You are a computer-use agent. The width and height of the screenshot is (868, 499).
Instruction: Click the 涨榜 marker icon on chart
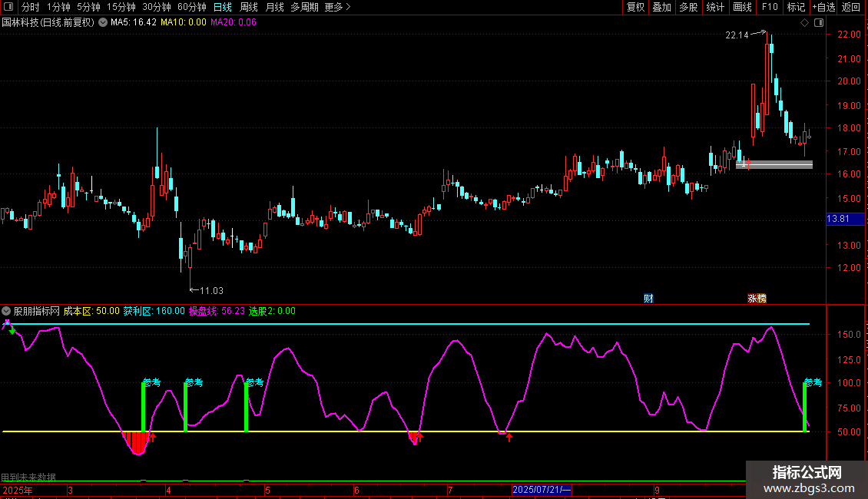(x=757, y=298)
